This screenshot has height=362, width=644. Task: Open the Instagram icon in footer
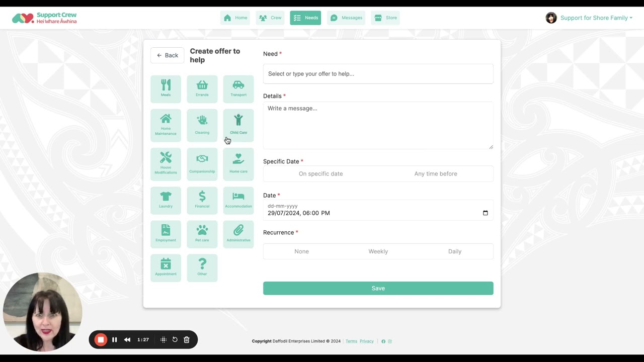[x=389, y=341]
